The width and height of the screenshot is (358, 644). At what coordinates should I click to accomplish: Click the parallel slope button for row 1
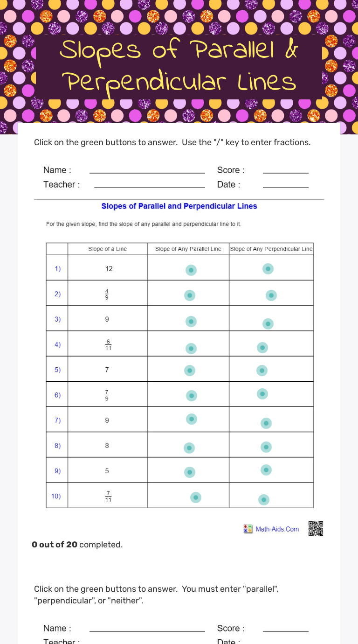coord(191,270)
